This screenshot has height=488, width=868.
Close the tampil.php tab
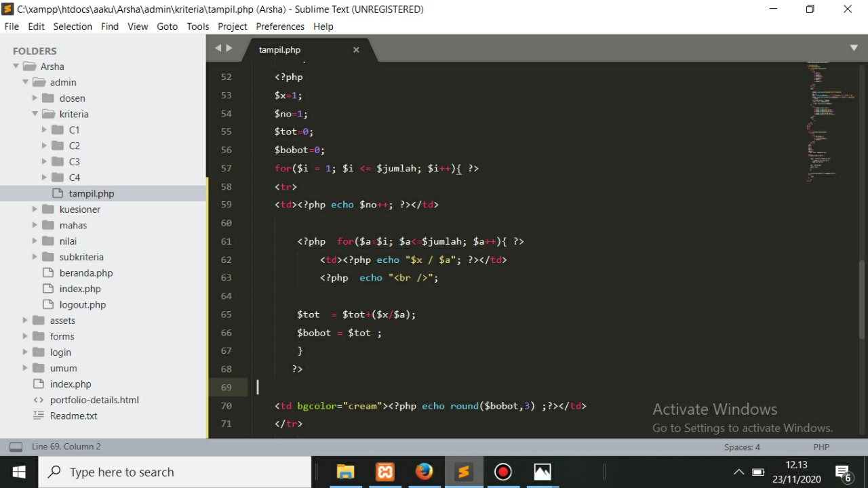point(356,49)
